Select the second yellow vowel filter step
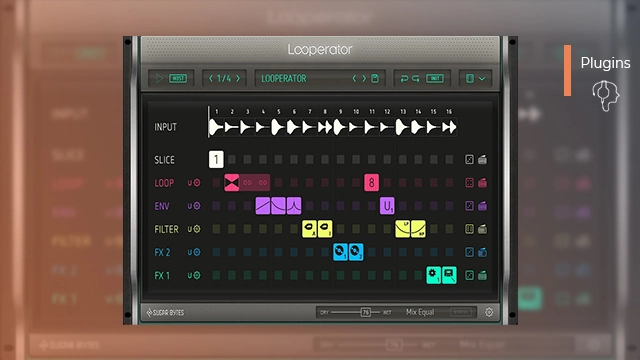The height and width of the screenshot is (360, 640). tap(325, 229)
